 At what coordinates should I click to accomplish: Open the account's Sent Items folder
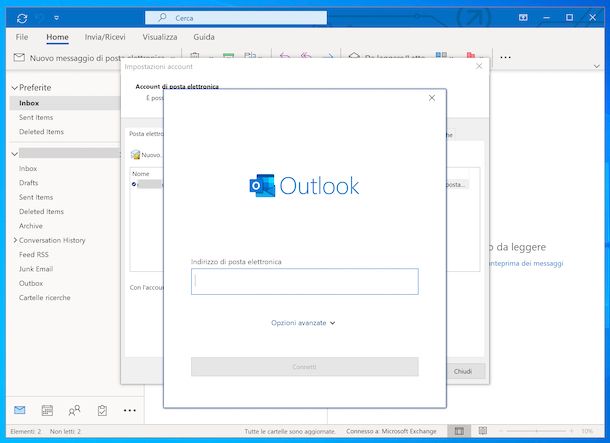[x=36, y=197]
